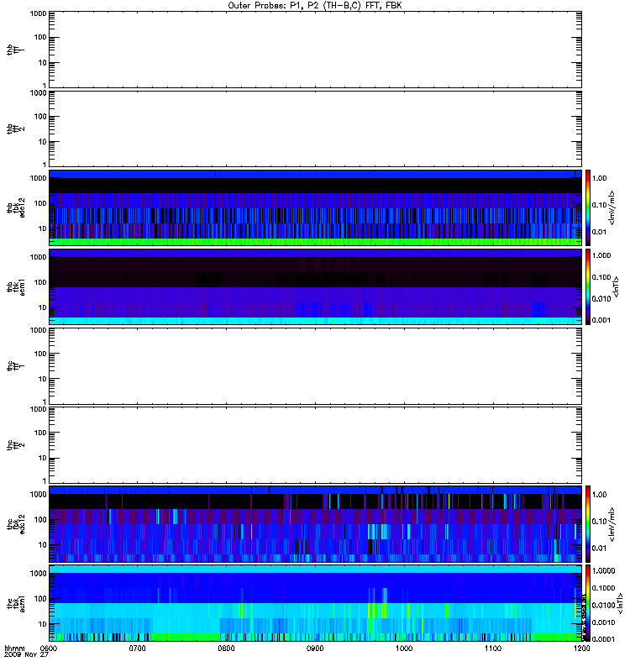Viewport: 630px width, 672px height.
Task: Click '0.001' on the thb scm1 color scale
Action: coord(601,320)
